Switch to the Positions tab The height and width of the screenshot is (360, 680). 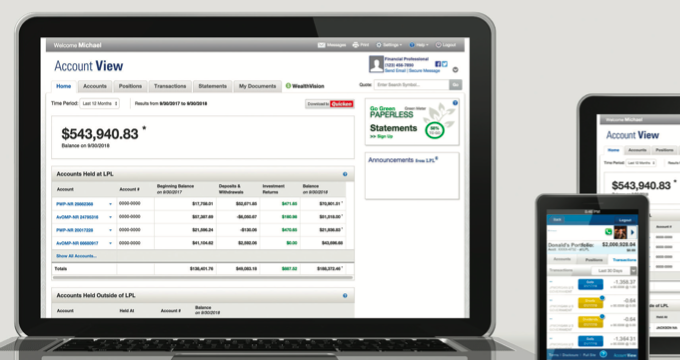click(x=130, y=86)
